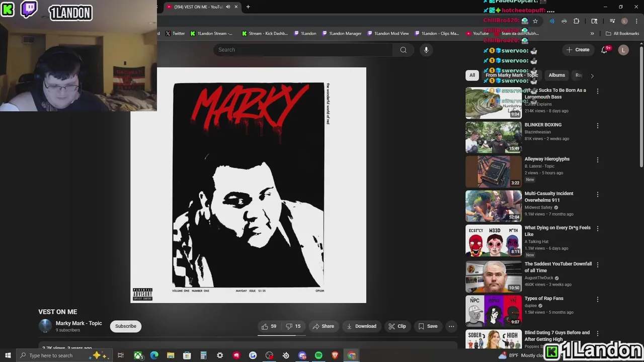Viewport: 644px width, 362px height.
Task: Open The Saddest YouTuber Downfall thumbnail
Action: [494, 277]
